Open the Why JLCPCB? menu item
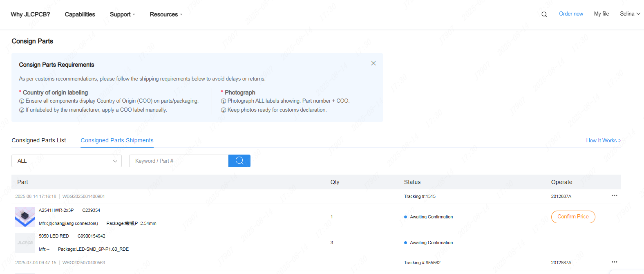Viewport: 644px width, 274px height. click(x=30, y=14)
